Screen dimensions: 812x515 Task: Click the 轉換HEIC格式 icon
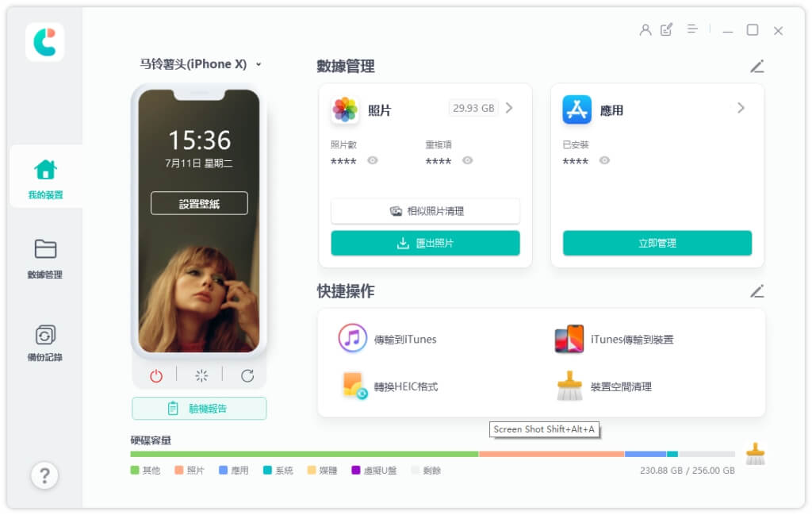point(354,386)
